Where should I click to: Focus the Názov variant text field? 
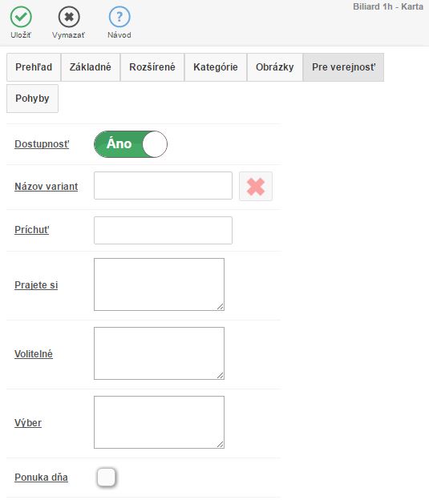pyautogui.click(x=163, y=185)
